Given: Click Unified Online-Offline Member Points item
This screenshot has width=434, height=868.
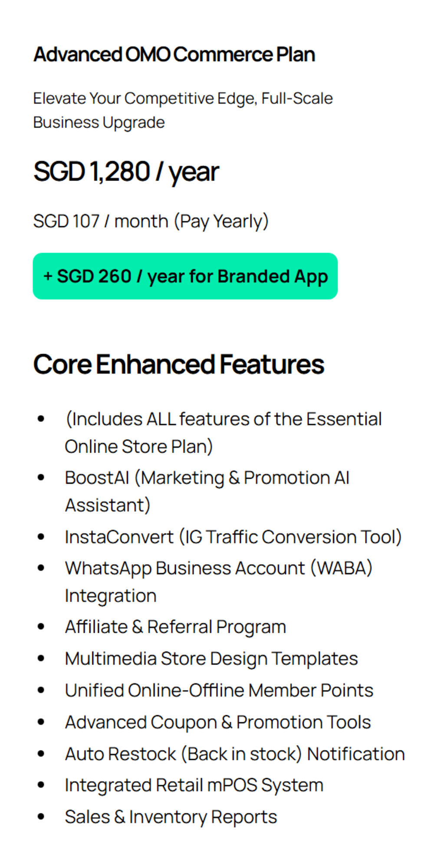Looking at the screenshot, I should coord(219,690).
